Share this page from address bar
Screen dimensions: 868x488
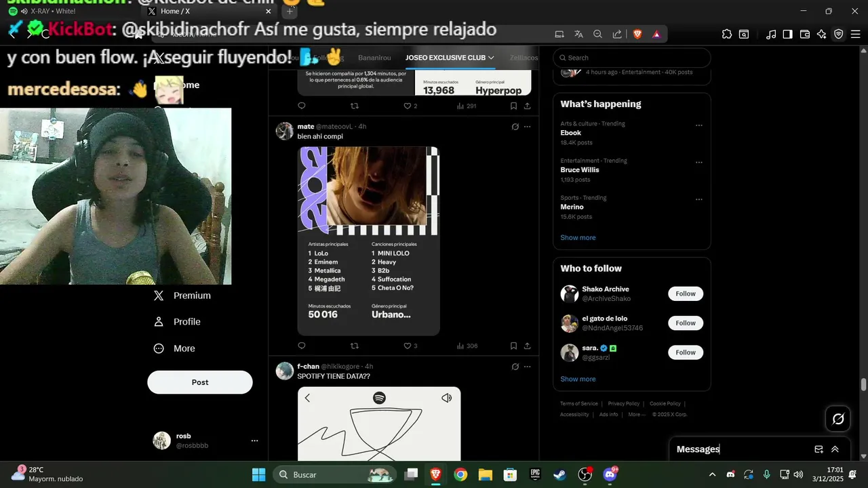617,34
